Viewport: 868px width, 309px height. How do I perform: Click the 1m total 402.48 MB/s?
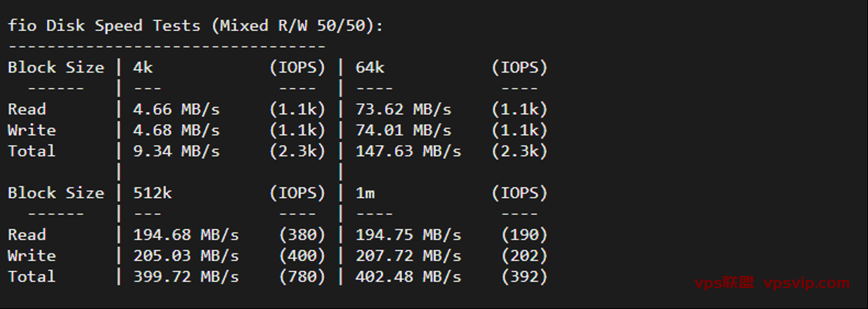pos(408,277)
